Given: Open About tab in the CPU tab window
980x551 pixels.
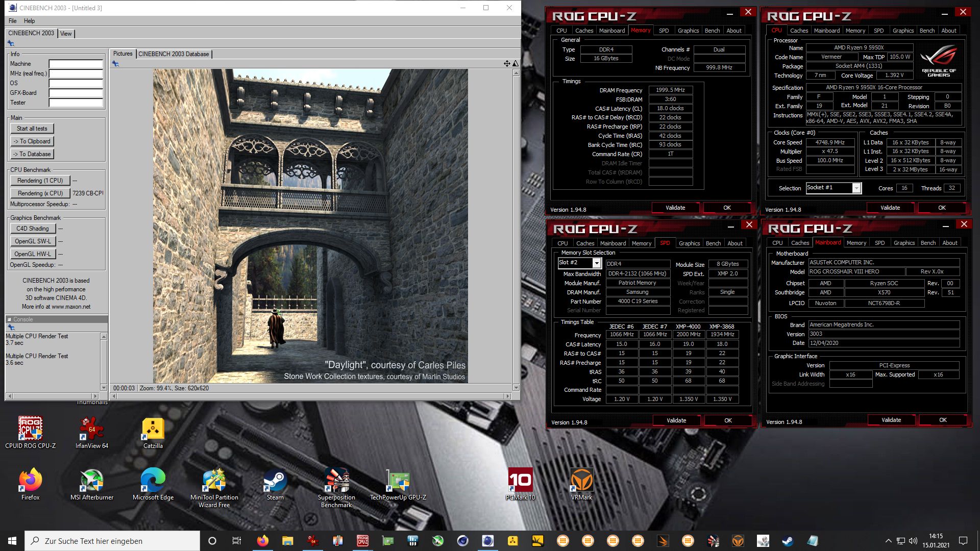Looking at the screenshot, I should (x=948, y=31).
